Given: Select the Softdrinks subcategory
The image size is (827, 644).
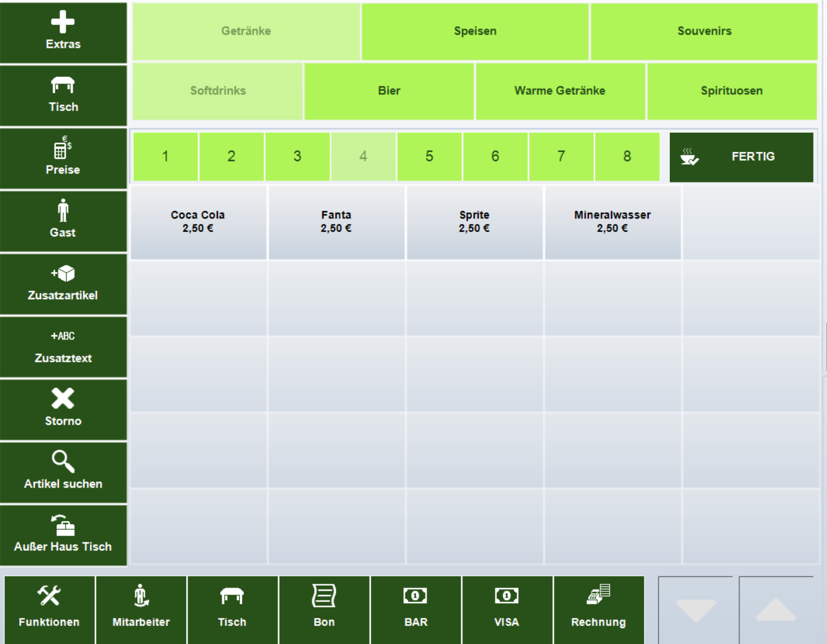Looking at the screenshot, I should [218, 91].
